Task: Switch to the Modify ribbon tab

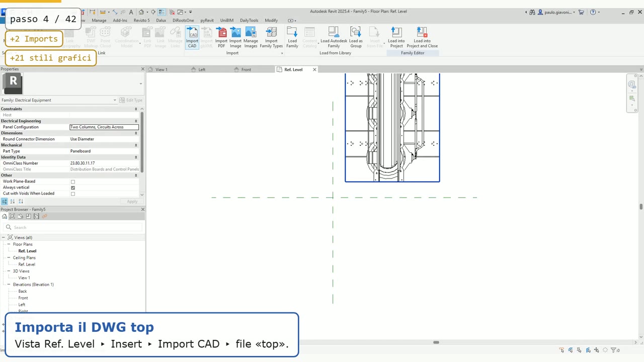Action: point(271,21)
